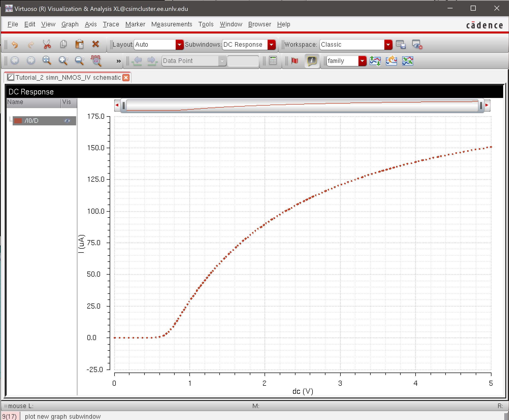Viewport: 509px width, 420px height.
Task: Click the I (uA) axis label
Action: coord(81,244)
